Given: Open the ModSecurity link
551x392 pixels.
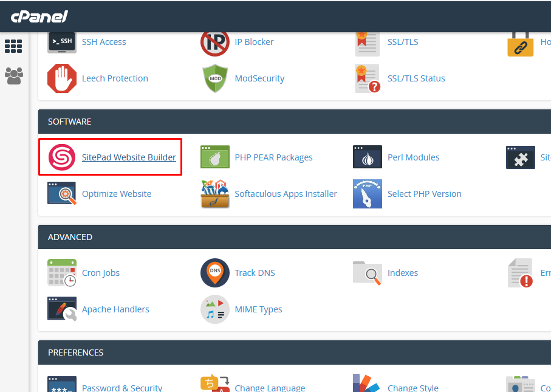Looking at the screenshot, I should pyautogui.click(x=259, y=78).
